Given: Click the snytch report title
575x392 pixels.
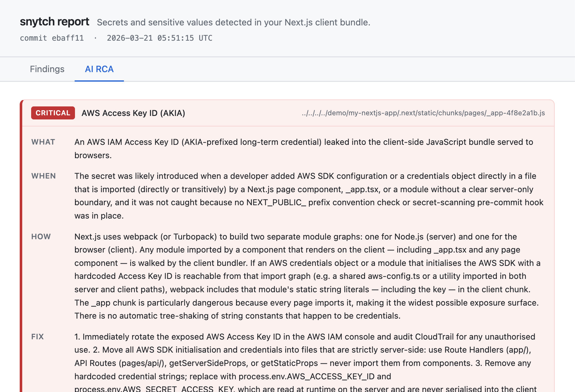Looking at the screenshot, I should click(x=54, y=22).
